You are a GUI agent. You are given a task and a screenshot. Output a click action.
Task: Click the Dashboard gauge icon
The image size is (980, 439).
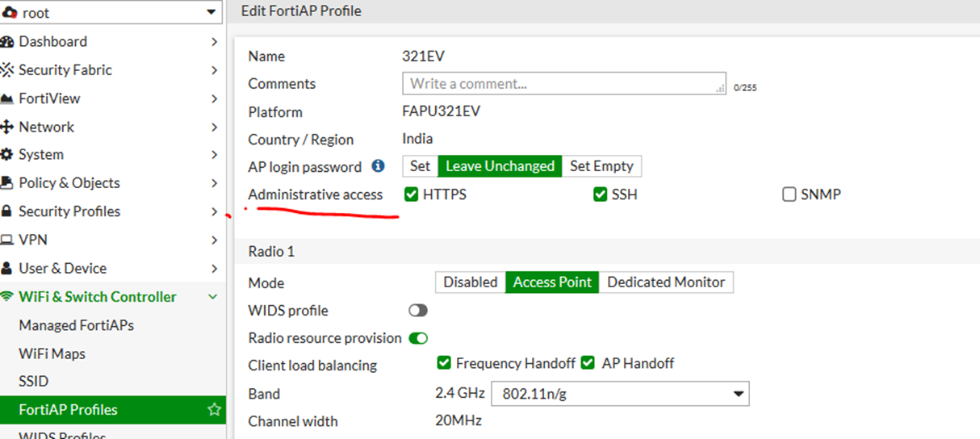point(7,42)
